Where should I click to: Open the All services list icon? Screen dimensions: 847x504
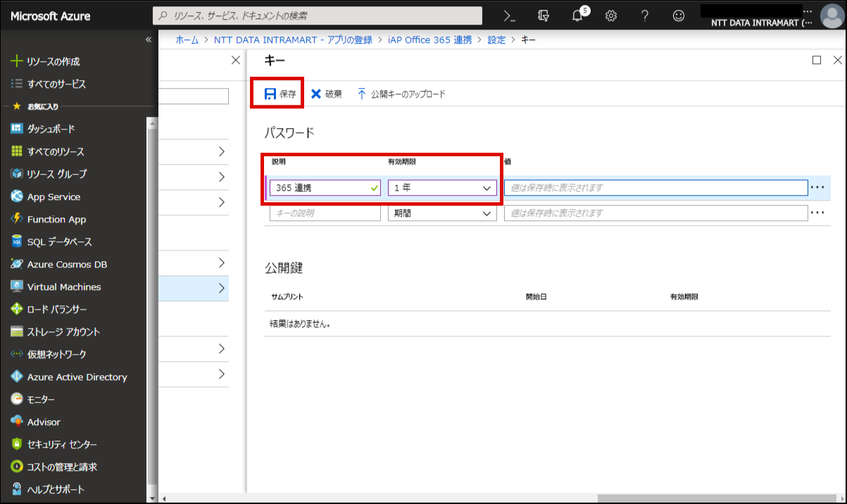(17, 84)
